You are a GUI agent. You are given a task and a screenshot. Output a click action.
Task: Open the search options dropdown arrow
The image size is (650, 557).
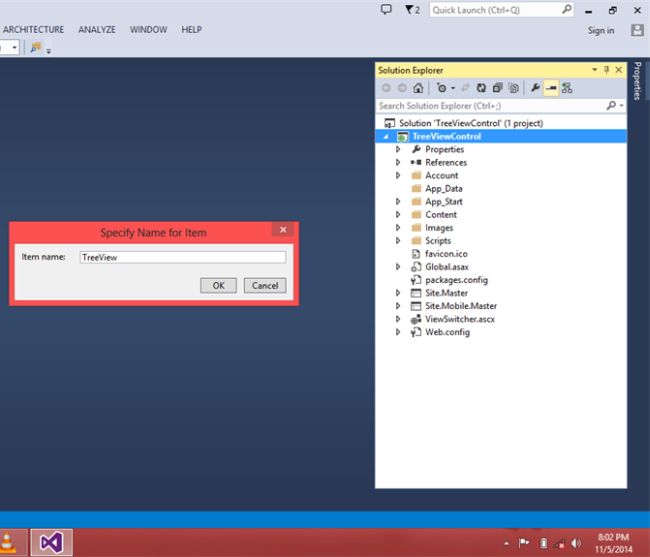[x=621, y=106]
